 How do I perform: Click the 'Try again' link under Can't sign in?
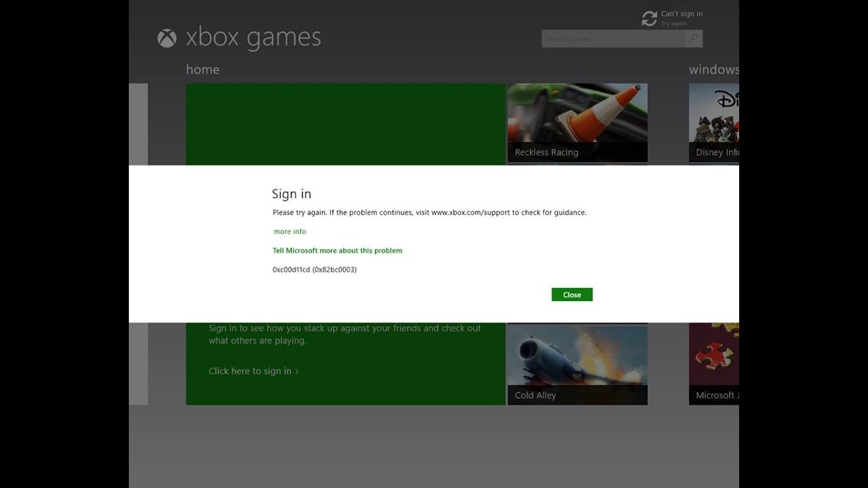673,24
